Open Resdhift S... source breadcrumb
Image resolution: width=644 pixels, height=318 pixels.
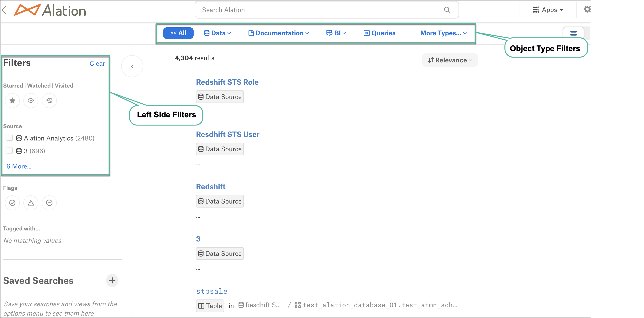tap(260, 305)
